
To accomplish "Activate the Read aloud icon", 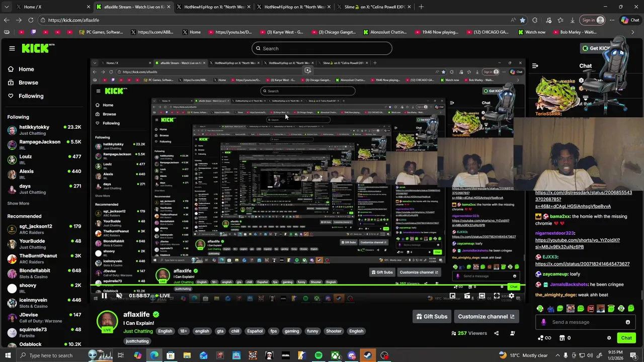I will pos(513,20).
